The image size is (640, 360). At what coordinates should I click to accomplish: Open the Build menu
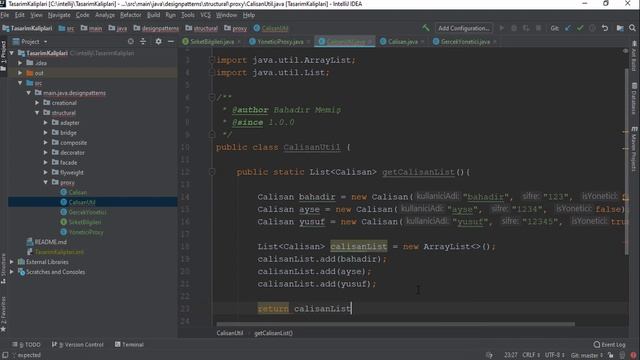pyautogui.click(x=153, y=15)
